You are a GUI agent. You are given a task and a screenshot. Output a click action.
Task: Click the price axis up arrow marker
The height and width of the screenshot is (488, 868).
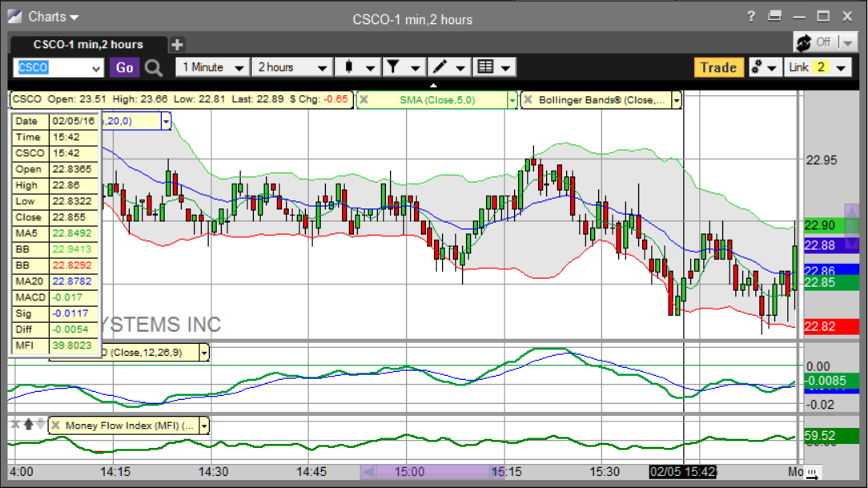pyautogui.click(x=851, y=211)
